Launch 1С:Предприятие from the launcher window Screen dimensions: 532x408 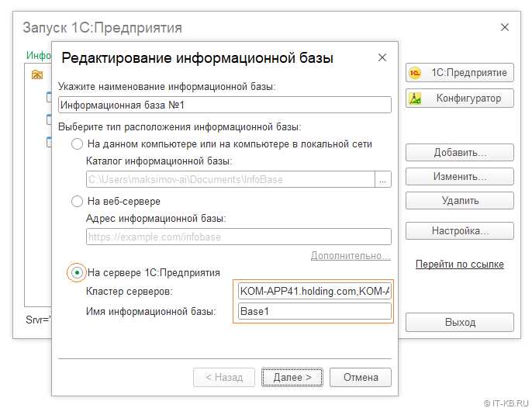(x=459, y=73)
